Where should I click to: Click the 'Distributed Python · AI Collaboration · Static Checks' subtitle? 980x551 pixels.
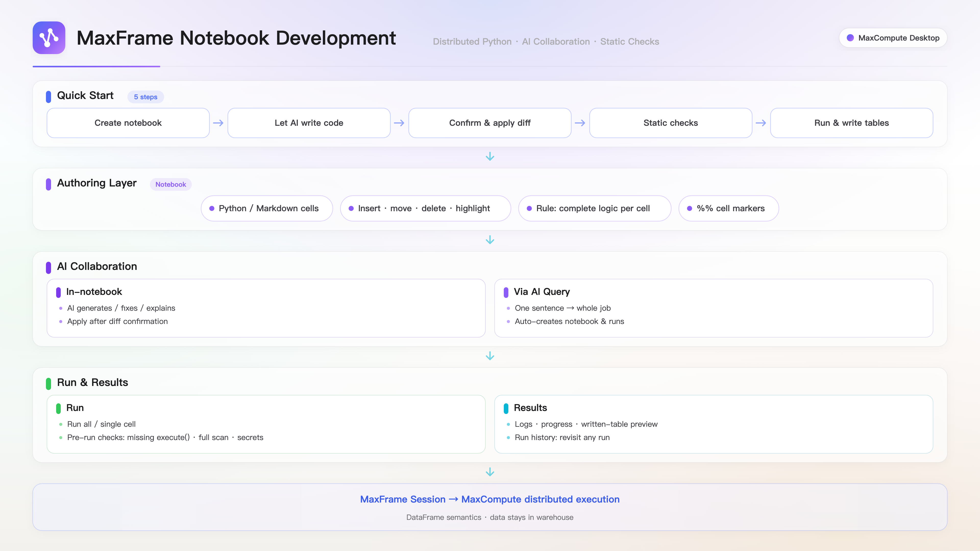pyautogui.click(x=546, y=41)
